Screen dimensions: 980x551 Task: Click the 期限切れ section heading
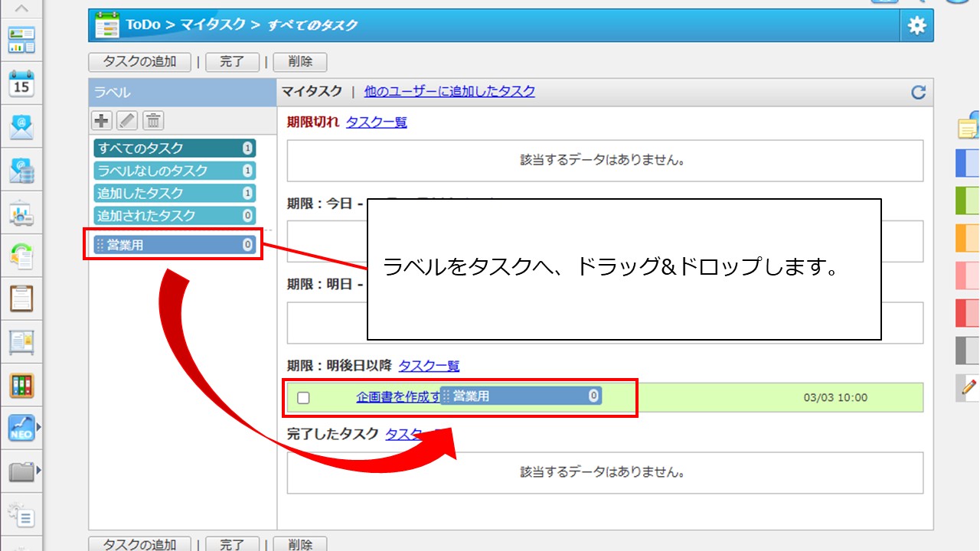coord(313,122)
